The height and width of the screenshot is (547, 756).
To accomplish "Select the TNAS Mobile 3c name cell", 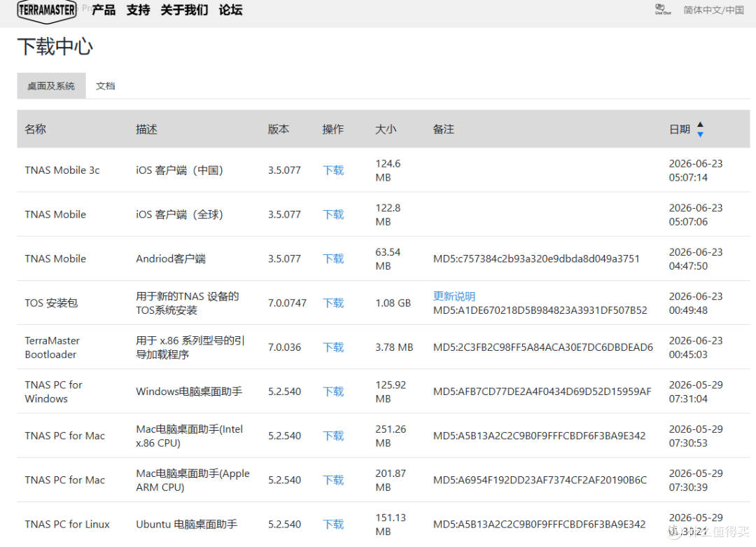I will point(62,170).
